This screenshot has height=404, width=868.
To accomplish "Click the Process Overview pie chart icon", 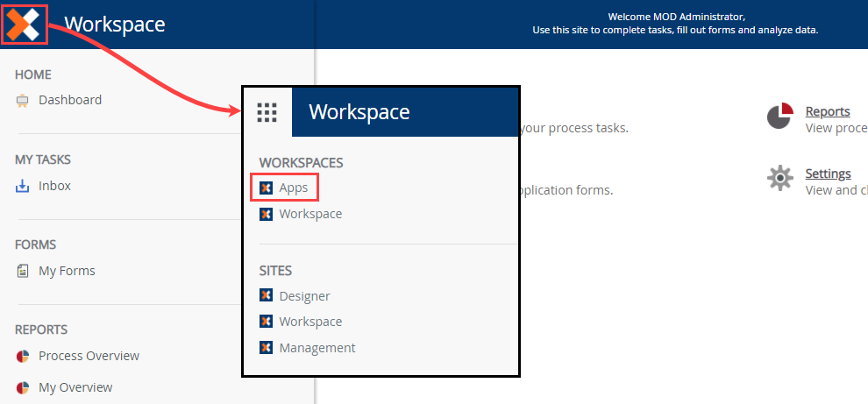I will coord(23,357).
